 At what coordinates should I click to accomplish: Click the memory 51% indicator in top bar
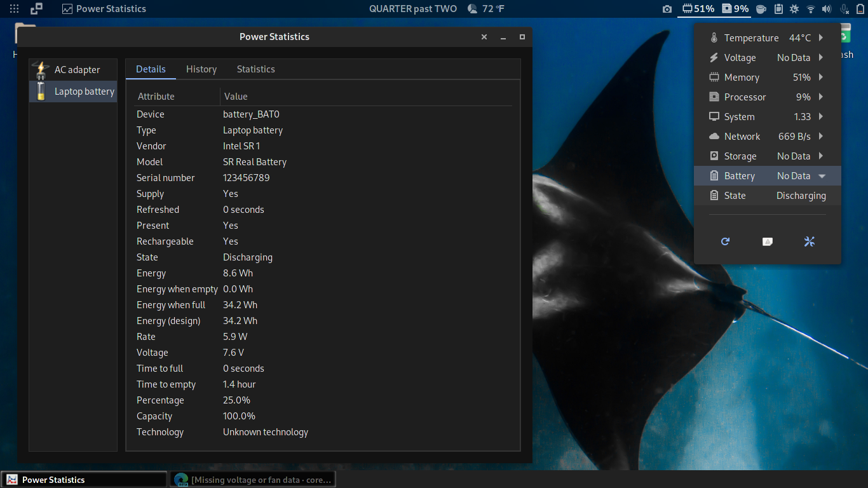698,9
